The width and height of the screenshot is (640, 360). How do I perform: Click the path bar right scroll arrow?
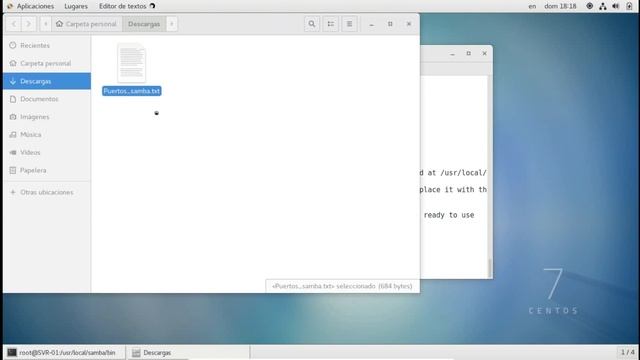[x=171, y=24]
